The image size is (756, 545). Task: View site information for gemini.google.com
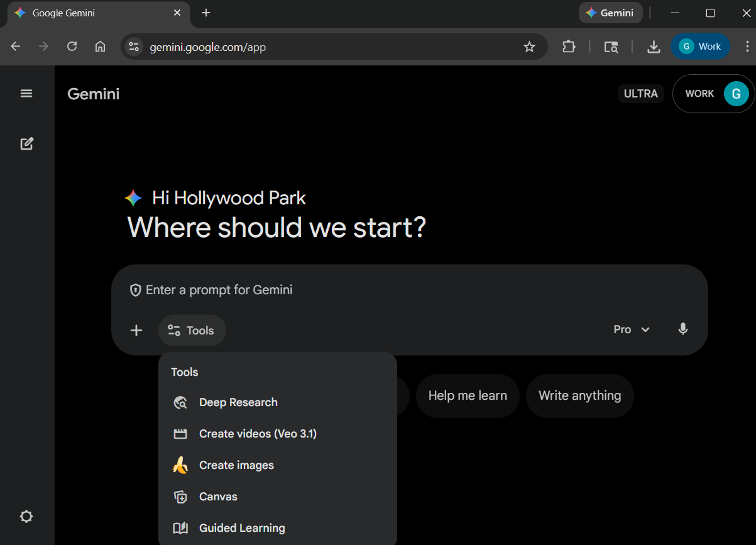point(133,47)
